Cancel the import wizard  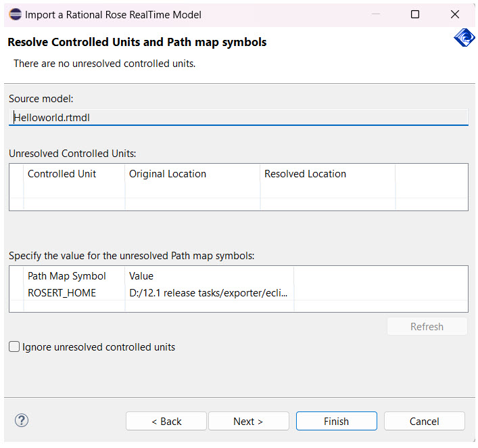point(424,421)
